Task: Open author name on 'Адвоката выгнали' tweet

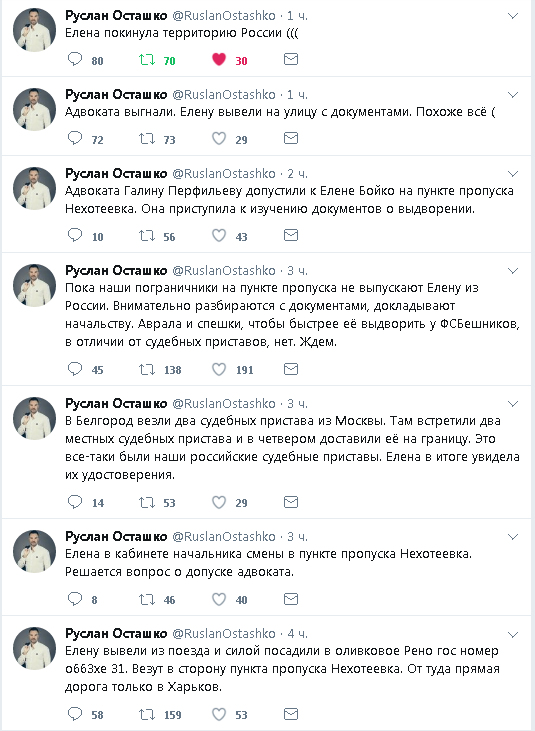Action: click(x=116, y=95)
